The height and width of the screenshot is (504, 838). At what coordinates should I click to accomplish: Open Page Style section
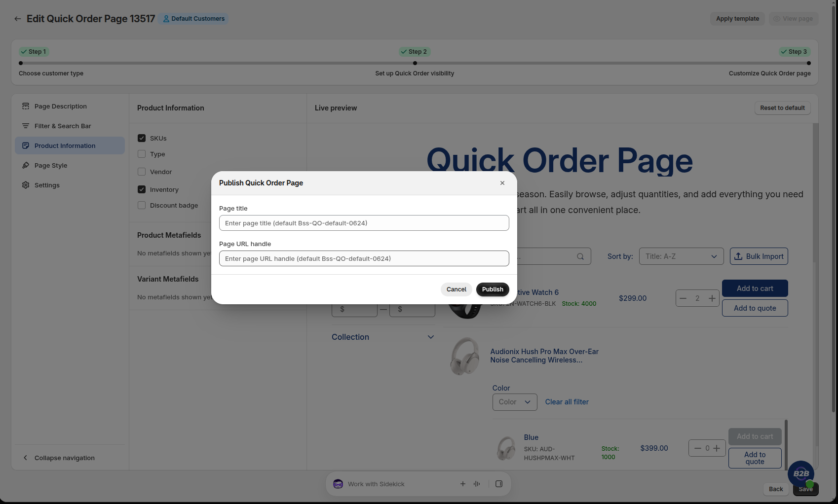point(70,165)
